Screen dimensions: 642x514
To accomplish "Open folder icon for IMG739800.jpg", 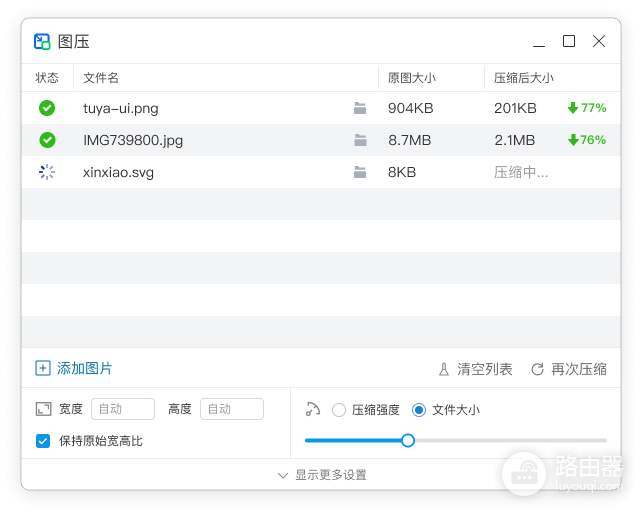I will point(360,140).
